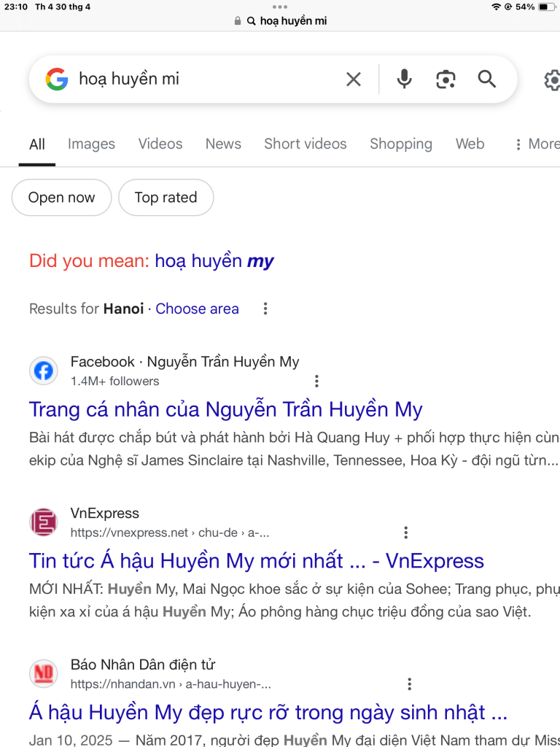Open Google logo homepage
Image resolution: width=560 pixels, height=747 pixels.
pos(57,79)
